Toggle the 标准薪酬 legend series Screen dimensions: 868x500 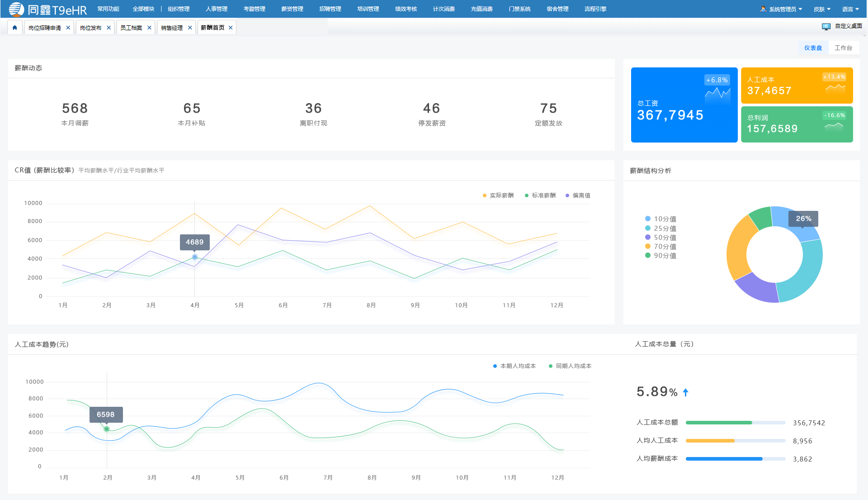[540, 195]
